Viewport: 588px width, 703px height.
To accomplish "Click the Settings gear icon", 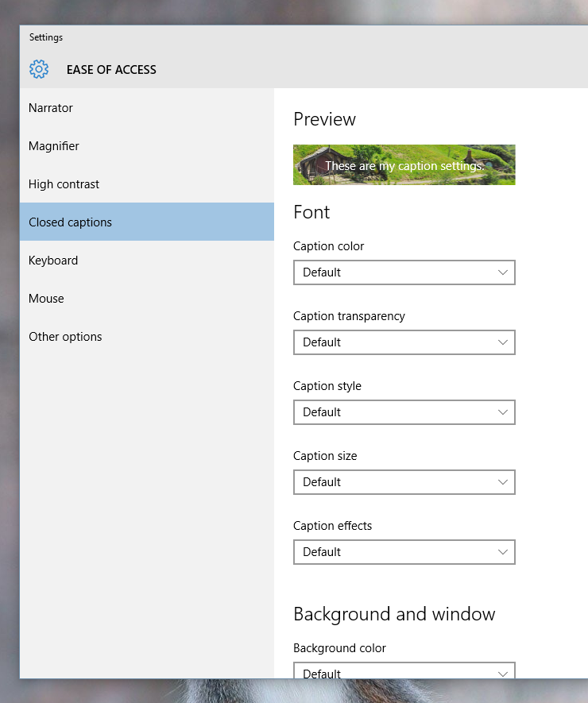I will click(39, 69).
